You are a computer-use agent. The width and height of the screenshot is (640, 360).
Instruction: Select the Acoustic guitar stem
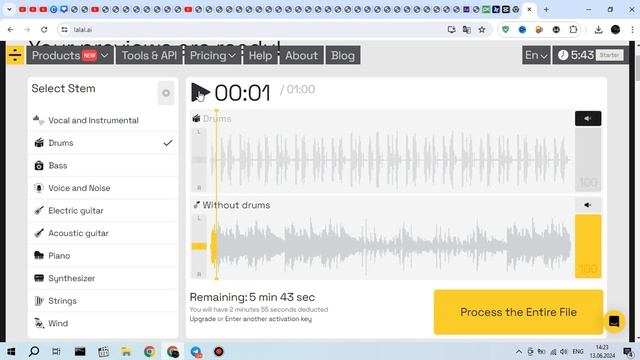point(103,233)
